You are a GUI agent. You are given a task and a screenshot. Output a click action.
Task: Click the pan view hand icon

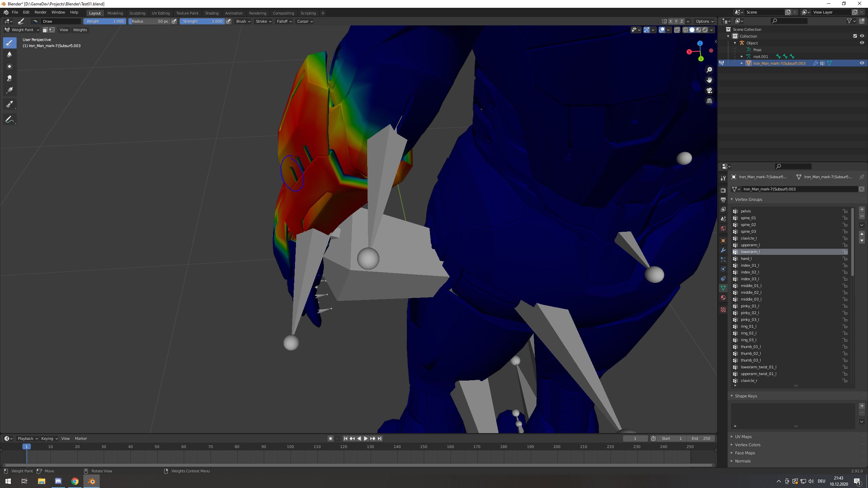pyautogui.click(x=709, y=80)
